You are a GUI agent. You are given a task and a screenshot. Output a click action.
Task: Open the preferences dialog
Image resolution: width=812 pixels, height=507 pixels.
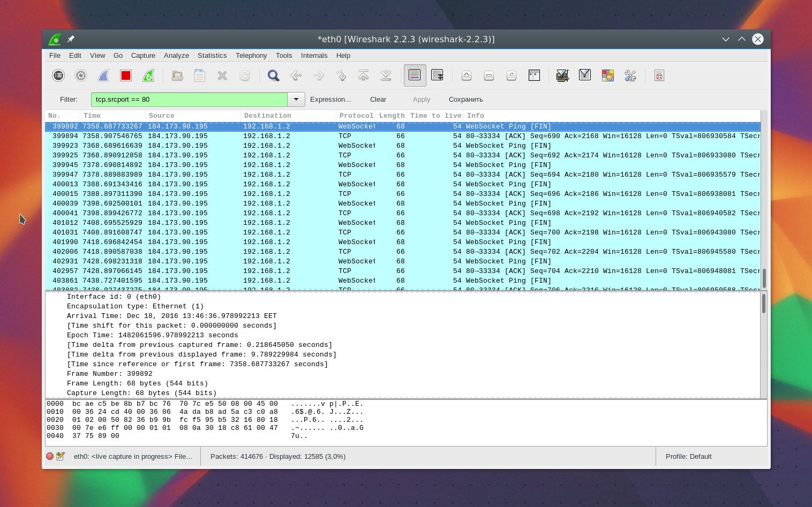tap(630, 75)
